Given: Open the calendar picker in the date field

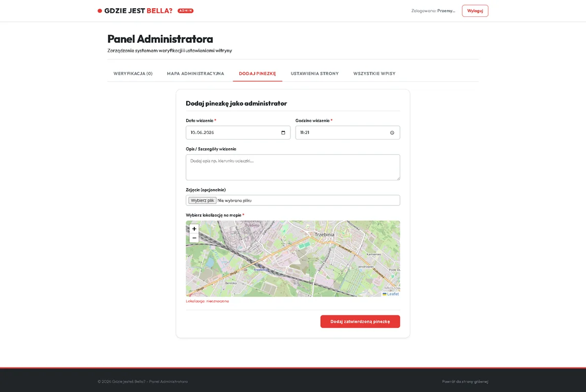Looking at the screenshot, I should coord(283,133).
